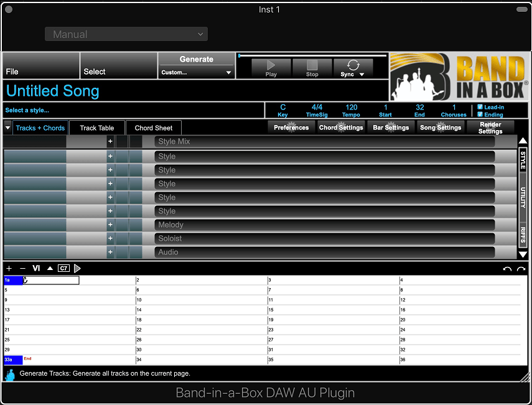This screenshot has width=532, height=405.
Task: Open the File menu
Action: [x=41, y=66]
